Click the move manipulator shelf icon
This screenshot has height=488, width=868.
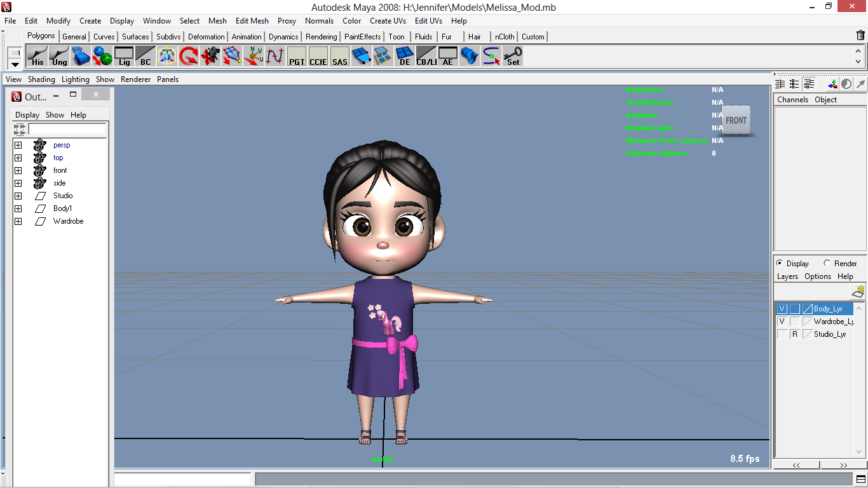coord(167,56)
